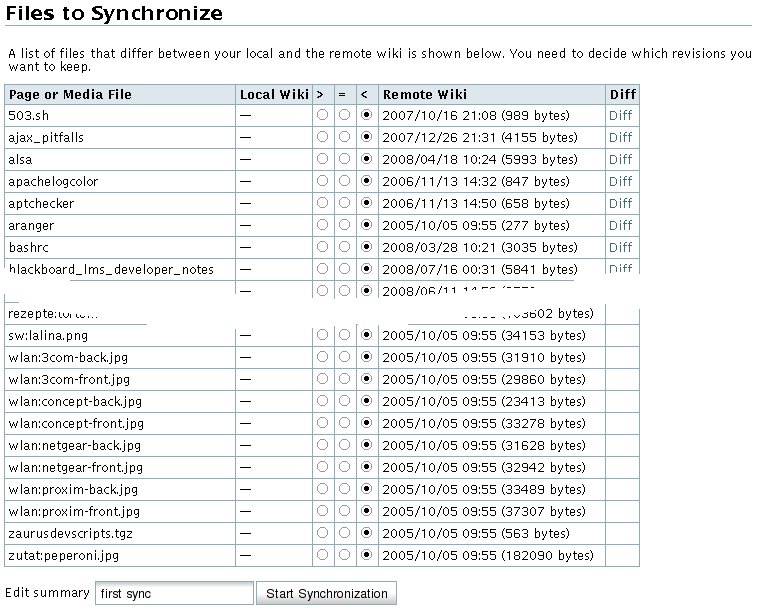
Task: Click remote entry with 182090 bytes
Action: [488, 555]
